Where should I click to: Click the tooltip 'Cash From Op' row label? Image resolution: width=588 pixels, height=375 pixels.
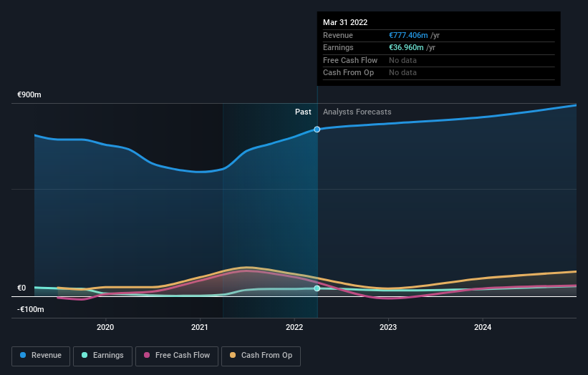coord(348,73)
